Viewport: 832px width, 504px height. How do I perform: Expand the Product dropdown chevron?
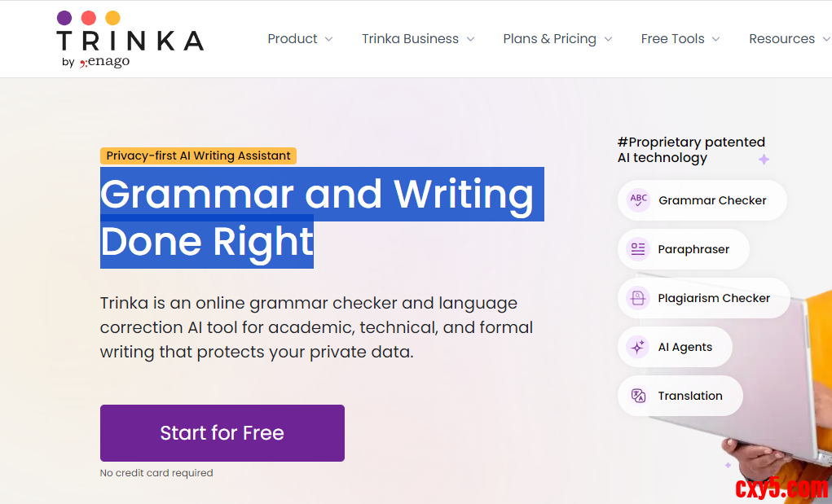[x=328, y=39]
